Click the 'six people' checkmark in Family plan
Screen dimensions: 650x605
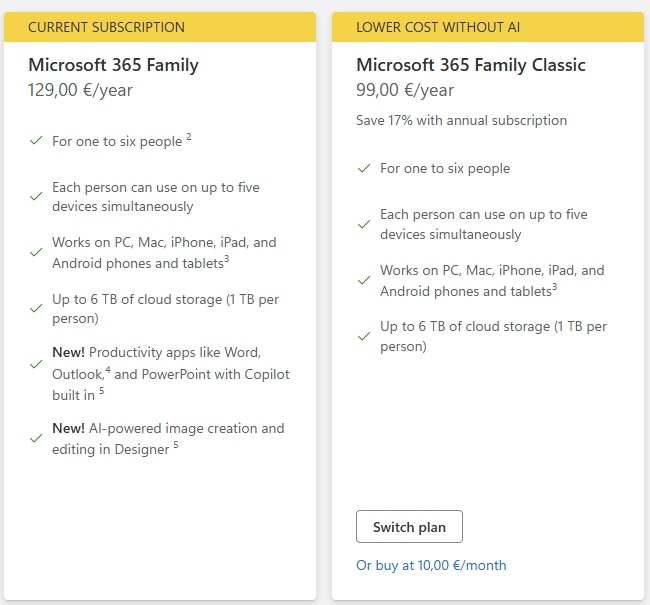click(36, 141)
